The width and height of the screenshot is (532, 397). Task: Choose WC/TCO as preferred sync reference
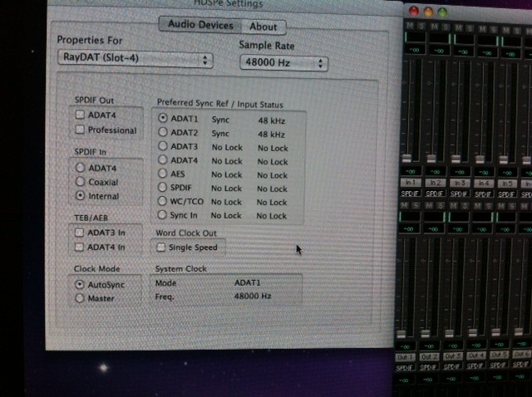[x=162, y=201]
